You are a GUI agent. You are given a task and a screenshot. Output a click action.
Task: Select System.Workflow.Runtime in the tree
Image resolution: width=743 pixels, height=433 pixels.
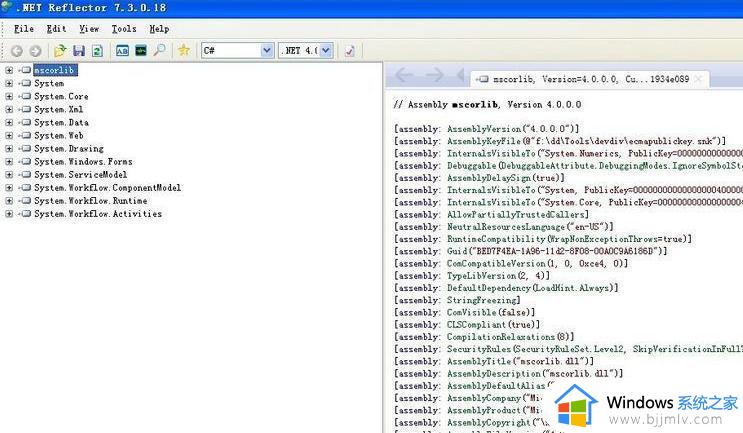91,201
